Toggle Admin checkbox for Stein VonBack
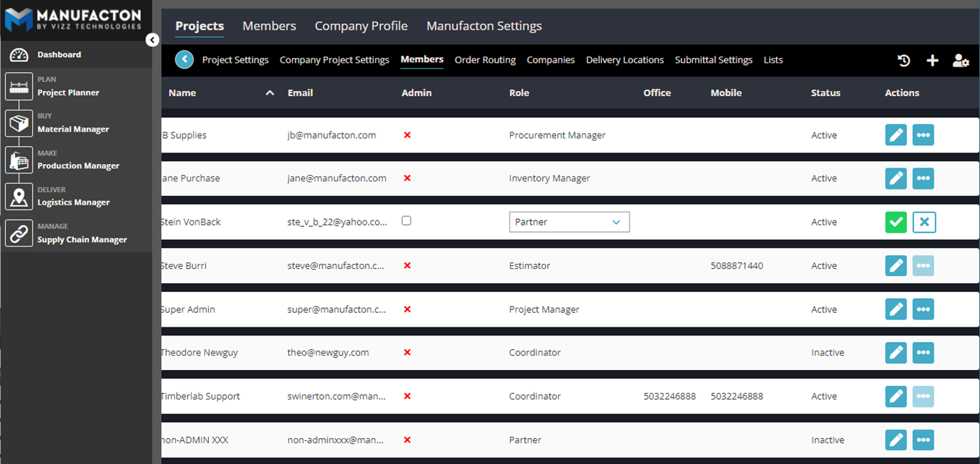Screen dimensions: 980x464 point(406,221)
